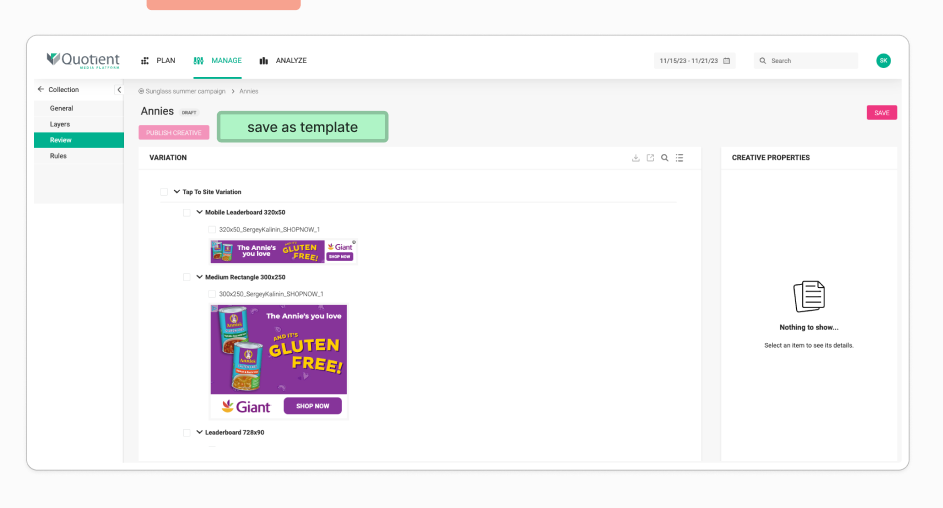Collapse Medium Rectangle 300x250 section

click(x=200, y=277)
